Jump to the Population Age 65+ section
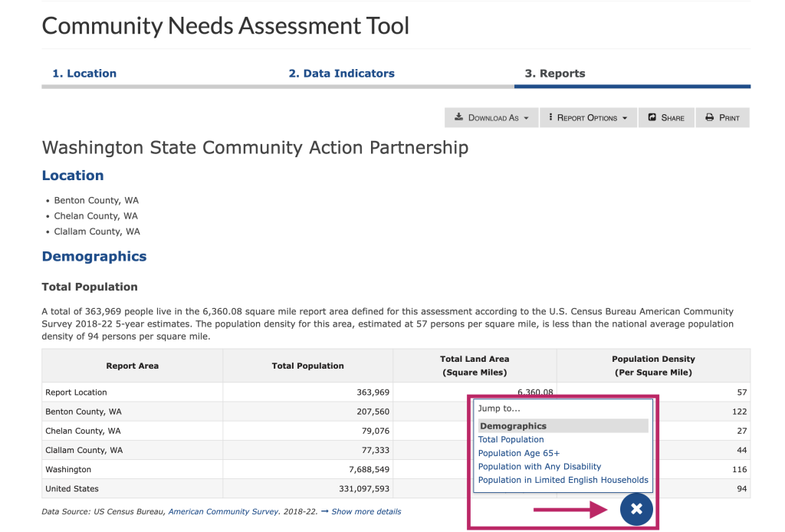 [x=519, y=453]
